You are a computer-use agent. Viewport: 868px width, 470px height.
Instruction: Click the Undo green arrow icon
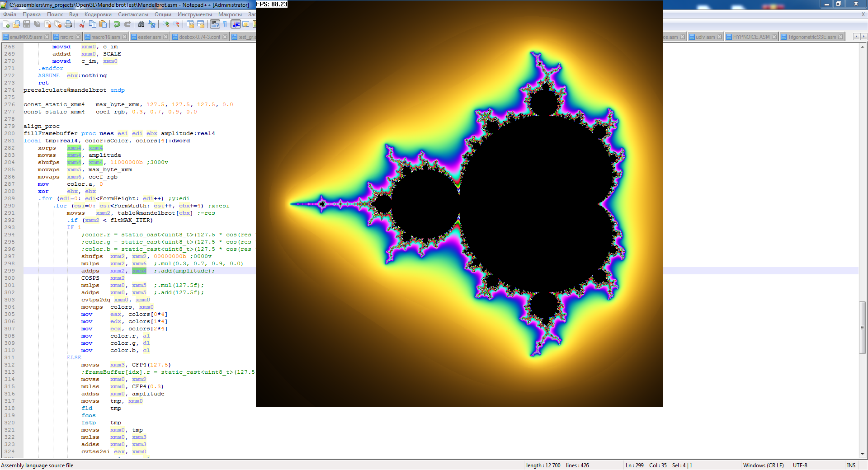coord(117,24)
